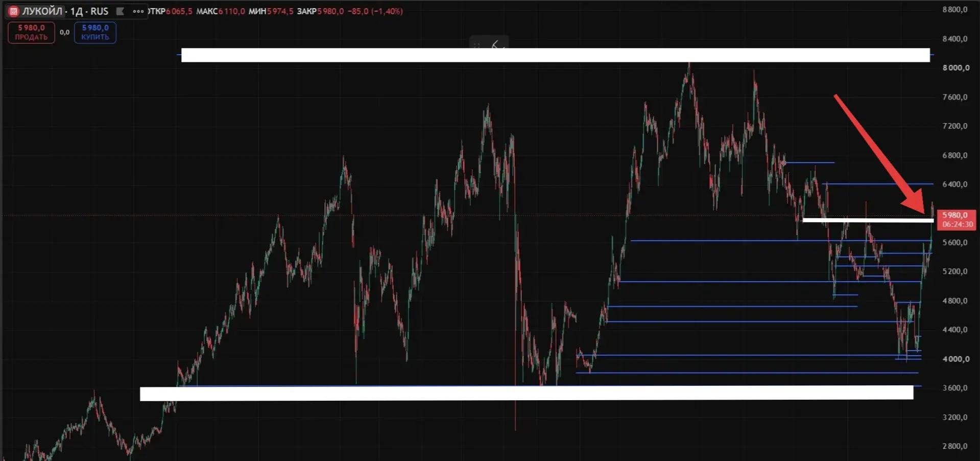Open the three-dots more menu in legend

(138, 11)
